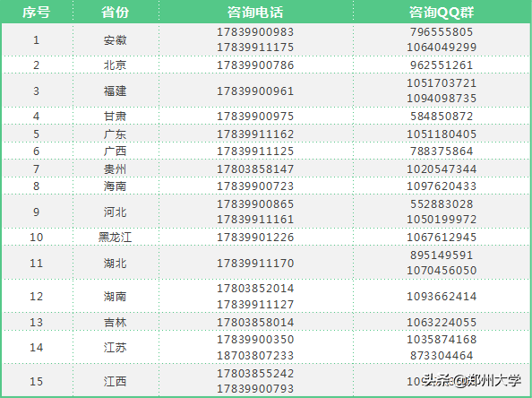Select QQ group 552883028
The width and height of the screenshot is (532, 398).
click(442, 204)
